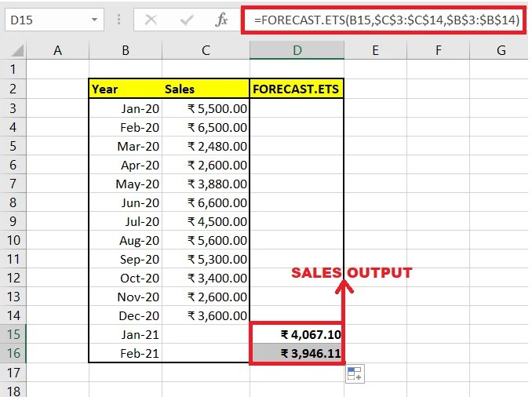This screenshot has width=532, height=397.
Task: Click the ₹ 3,400.00 sales cell
Action: click(x=206, y=278)
